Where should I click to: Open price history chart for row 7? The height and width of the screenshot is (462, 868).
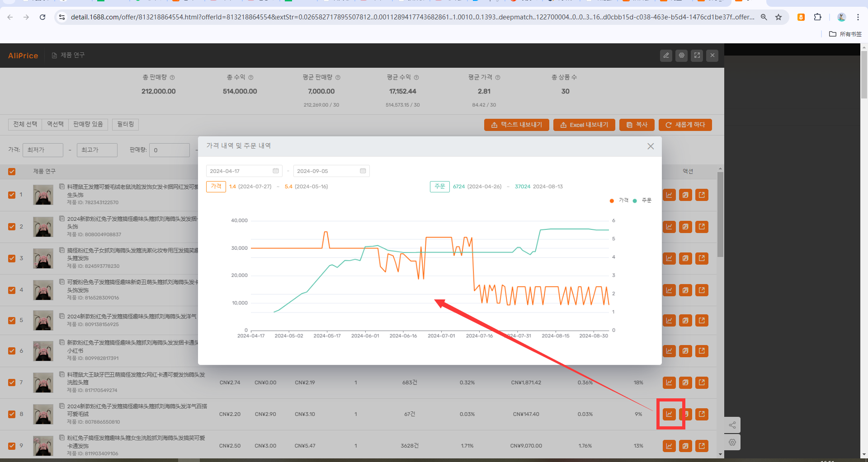669,383
